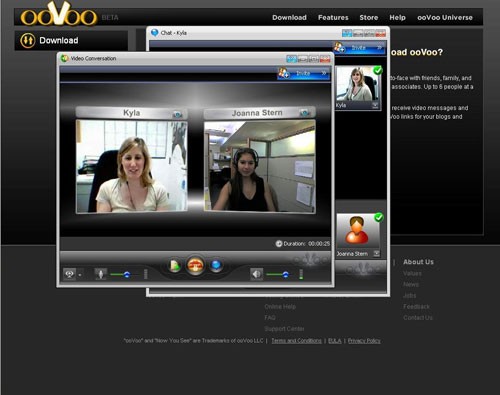Open the Help menu item

coord(397,18)
